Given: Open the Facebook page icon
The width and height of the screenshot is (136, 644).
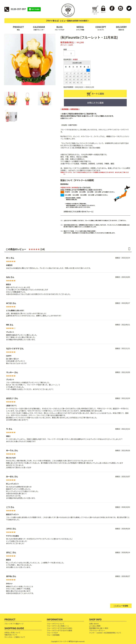Looking at the screenshot, I should 112,8.
